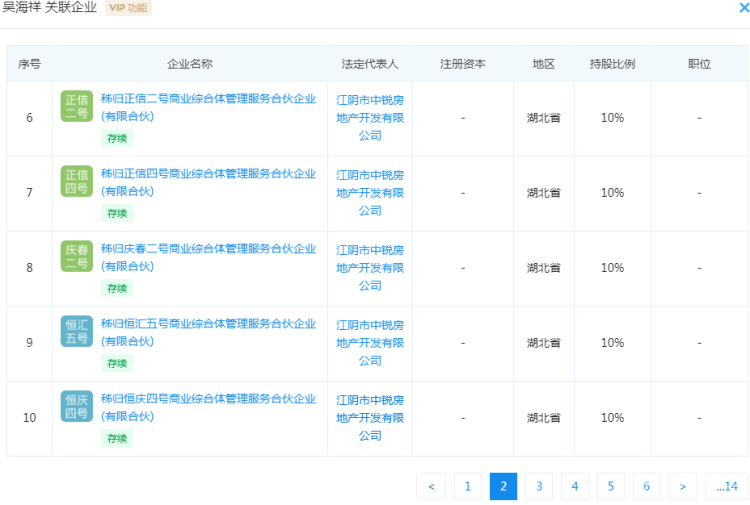
Task: Jump to page 3 of results
Action: pyautogui.click(x=539, y=486)
